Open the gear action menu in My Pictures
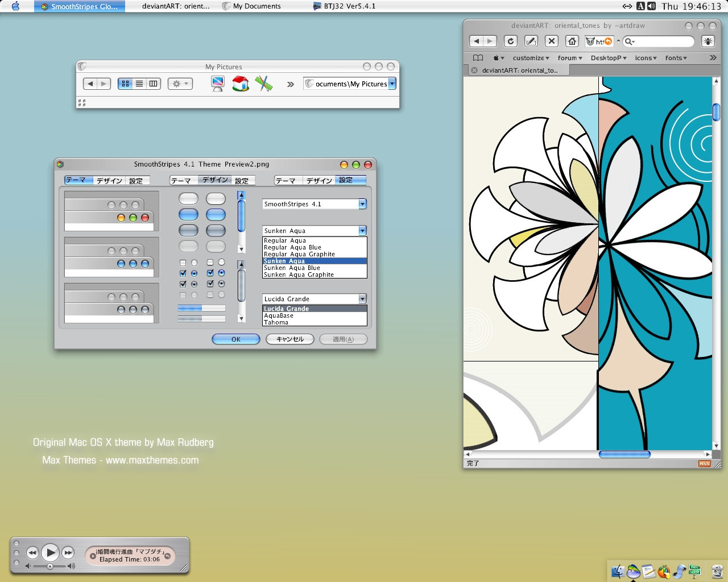Image resolution: width=728 pixels, height=582 pixels. [180, 84]
